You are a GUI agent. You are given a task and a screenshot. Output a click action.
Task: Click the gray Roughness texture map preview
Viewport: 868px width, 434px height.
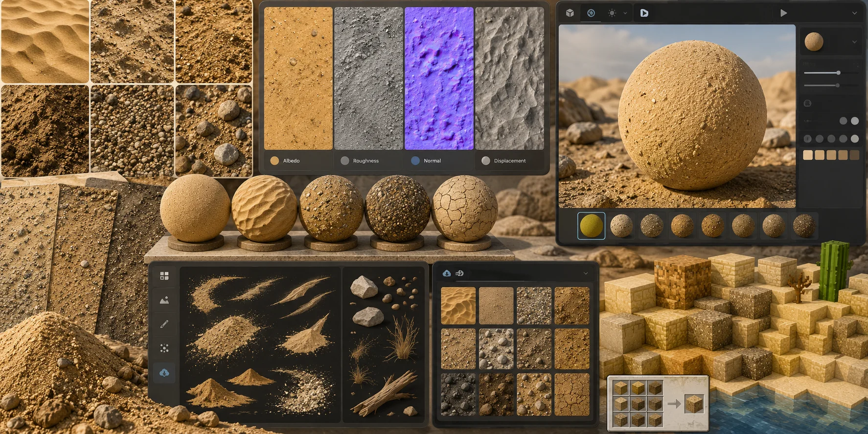pos(368,78)
